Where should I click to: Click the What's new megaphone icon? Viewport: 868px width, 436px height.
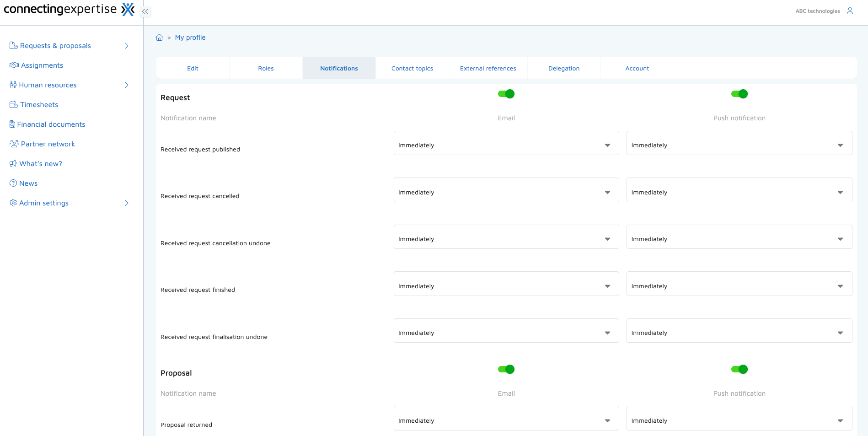point(13,164)
